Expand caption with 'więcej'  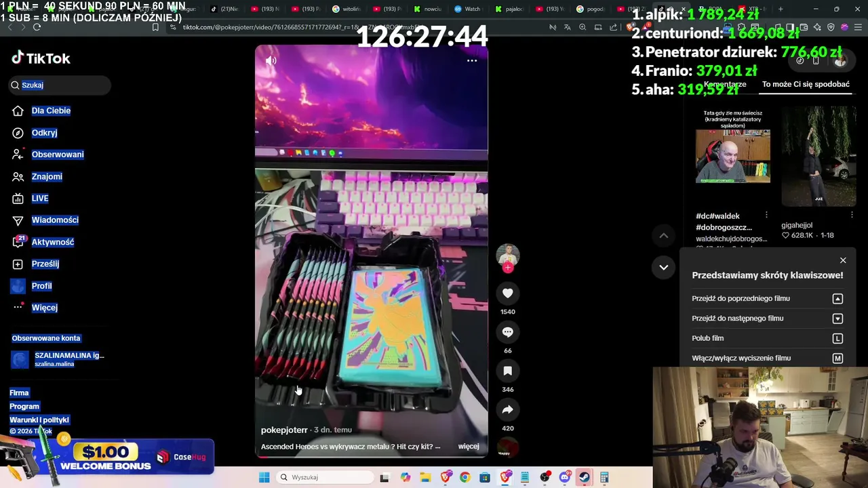tap(469, 446)
